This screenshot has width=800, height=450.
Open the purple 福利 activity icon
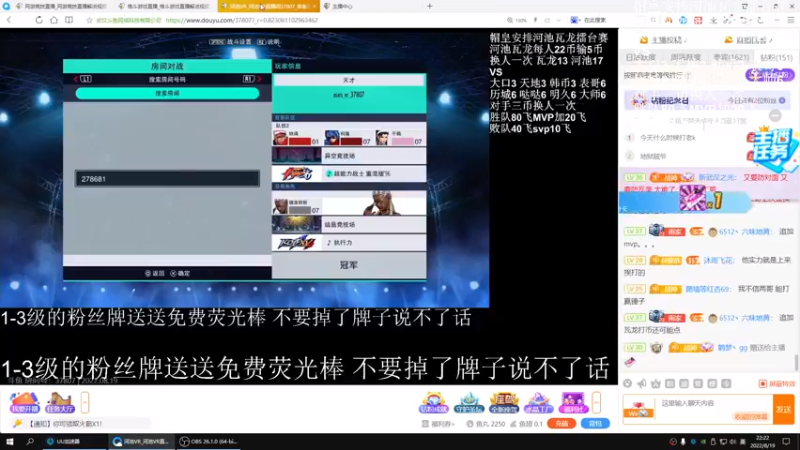[573, 403]
